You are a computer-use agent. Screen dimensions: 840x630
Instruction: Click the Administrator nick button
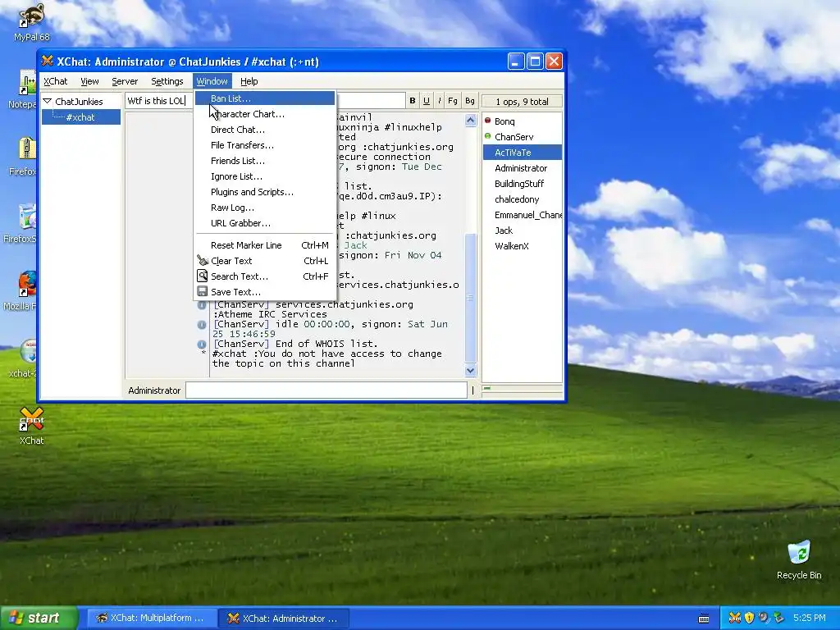[154, 390]
